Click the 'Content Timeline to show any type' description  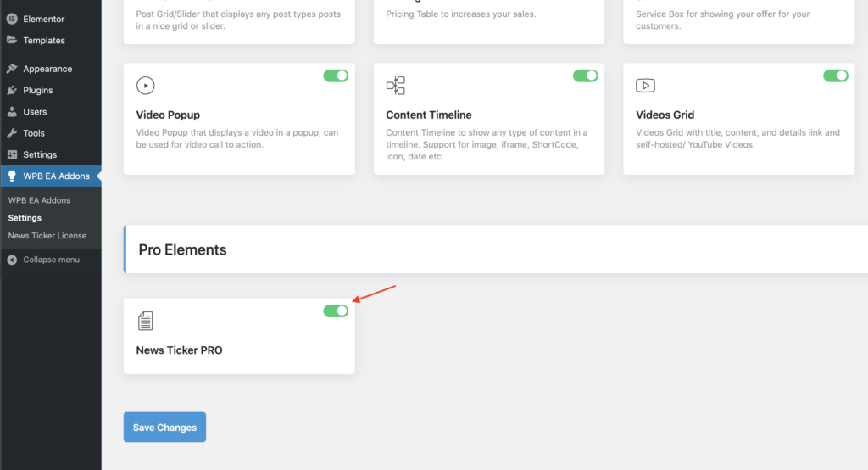tap(487, 145)
